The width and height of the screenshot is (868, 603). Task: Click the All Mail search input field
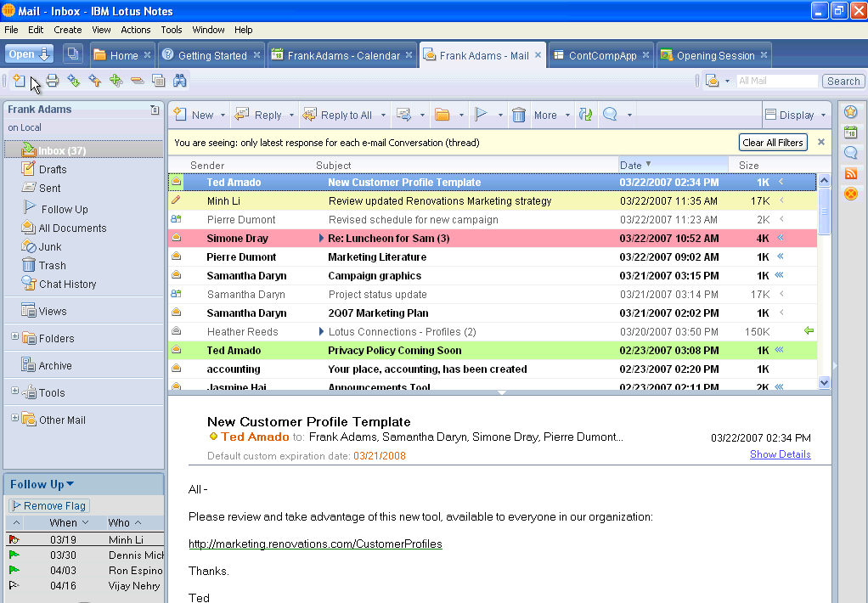(x=775, y=81)
